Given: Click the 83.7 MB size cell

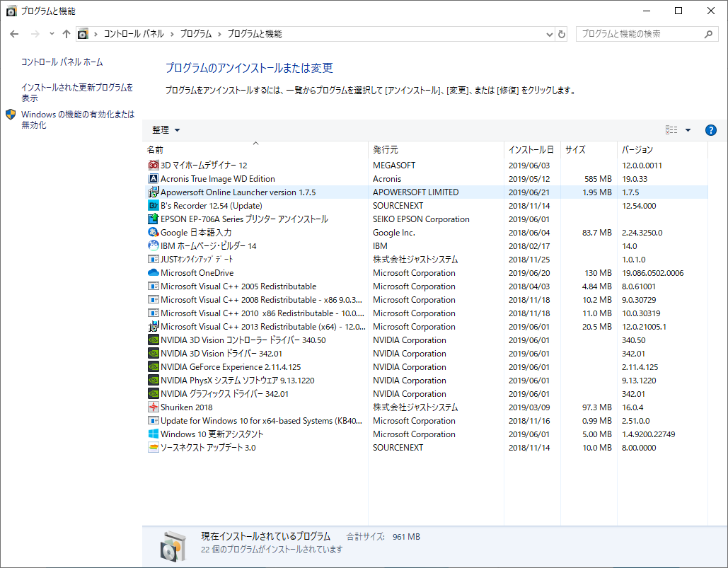Looking at the screenshot, I should click(597, 233).
